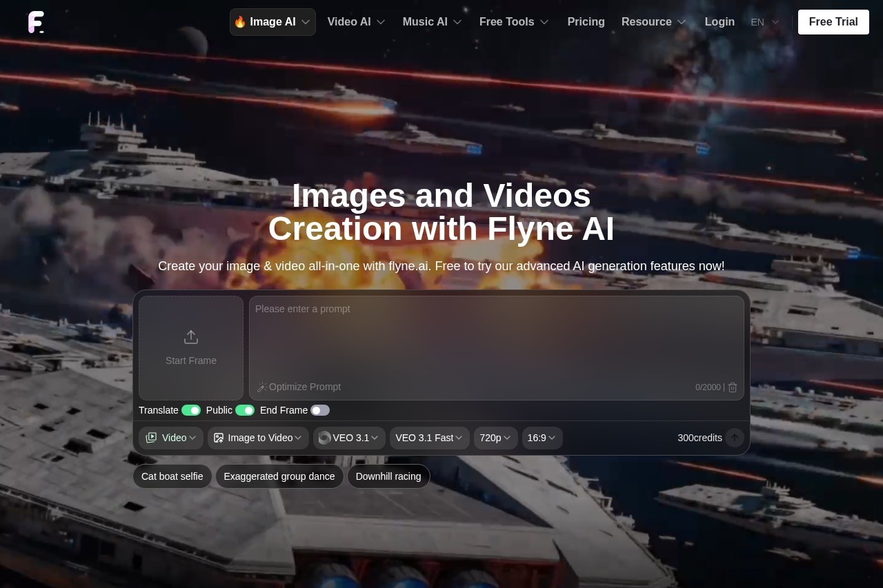Click the VEO 3.1 model logo icon
883x588 pixels.
pos(324,438)
